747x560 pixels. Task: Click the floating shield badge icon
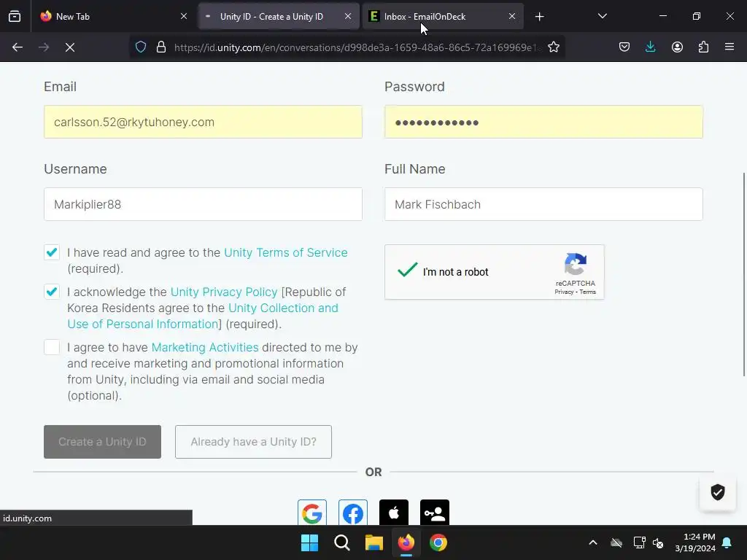click(x=718, y=492)
